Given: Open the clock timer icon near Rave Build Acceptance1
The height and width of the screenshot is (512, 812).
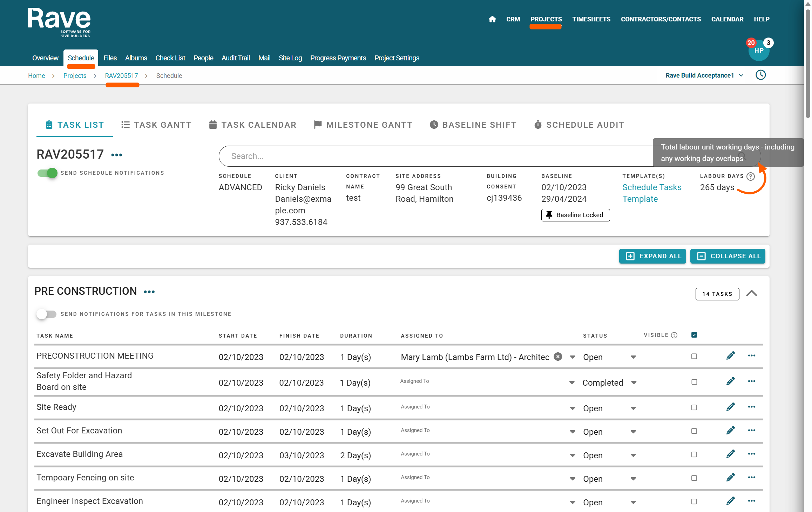Looking at the screenshot, I should 760,75.
